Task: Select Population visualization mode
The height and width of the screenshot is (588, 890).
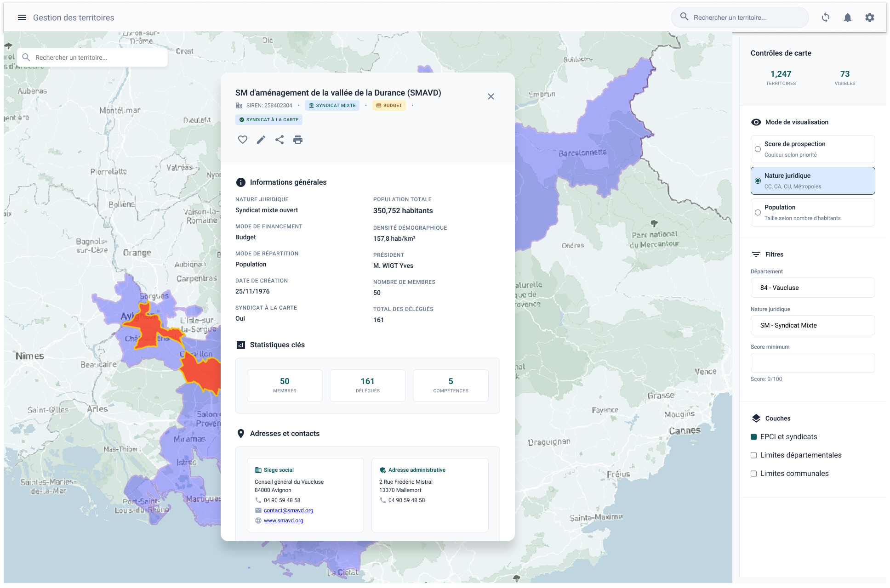Action: (758, 212)
